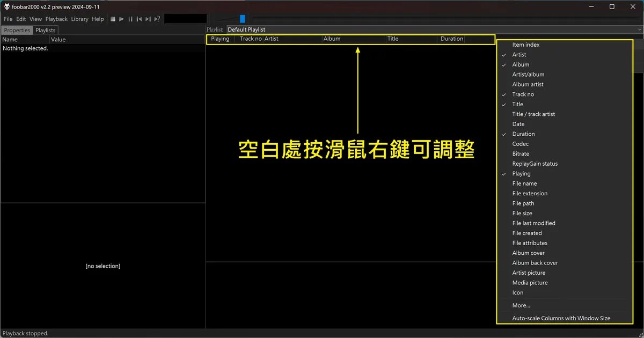Viewport: 644px width, 338px height.
Task: Click the seek bar track
Action: (445, 19)
